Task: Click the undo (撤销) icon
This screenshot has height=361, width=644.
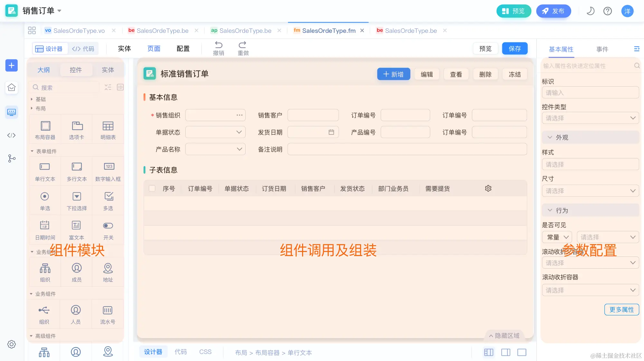Action: click(219, 45)
